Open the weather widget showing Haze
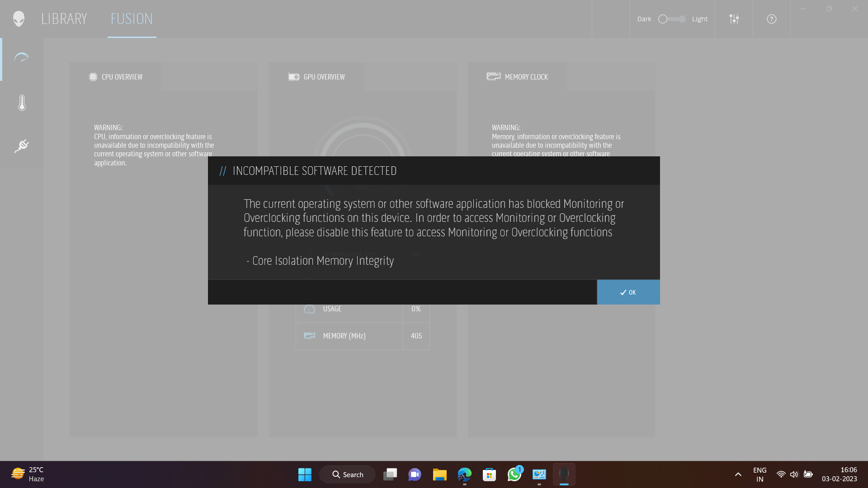This screenshot has height=488, width=868. [28, 474]
